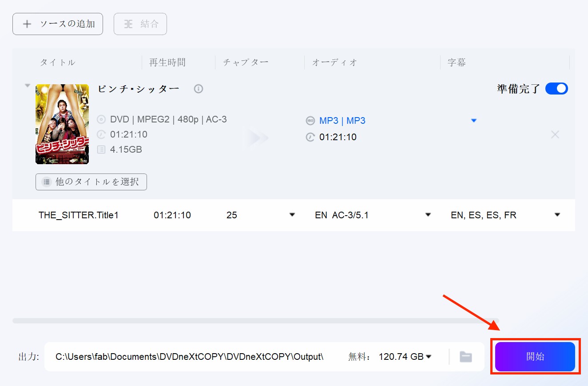Image resolution: width=588 pixels, height=386 pixels.
Task: Click DVD | MPEG2 | 480p | AC-3 text
Action: pyautogui.click(x=168, y=119)
